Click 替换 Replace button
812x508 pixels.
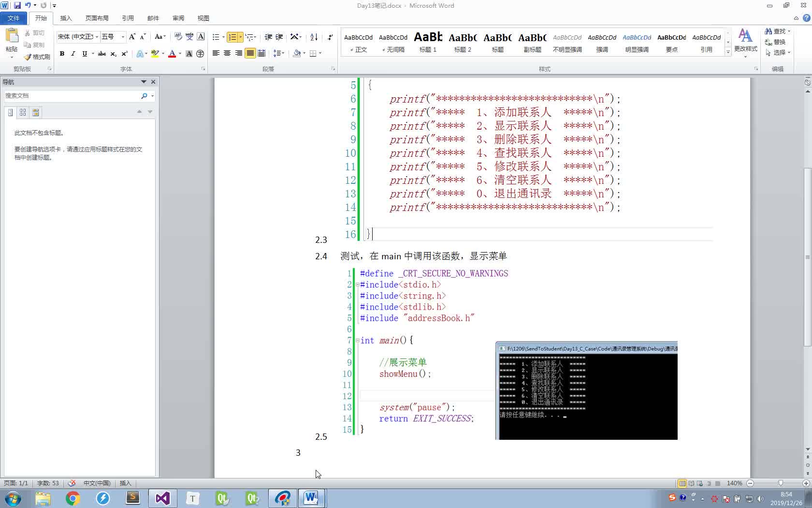pyautogui.click(x=775, y=42)
